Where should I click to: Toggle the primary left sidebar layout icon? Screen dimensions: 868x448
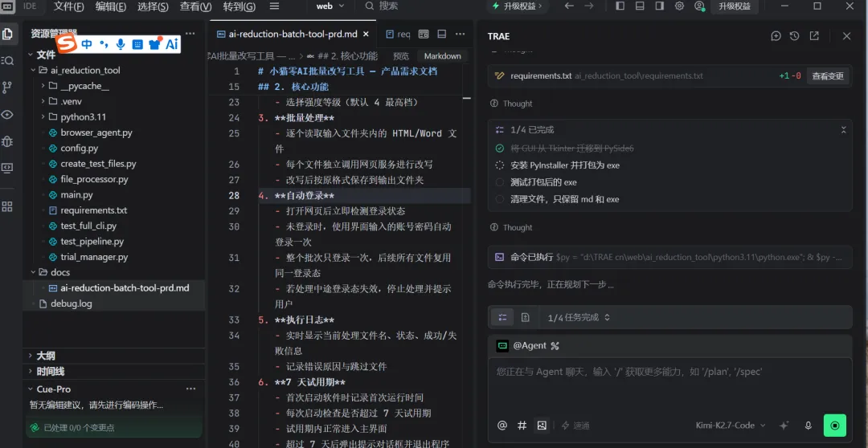click(x=620, y=6)
